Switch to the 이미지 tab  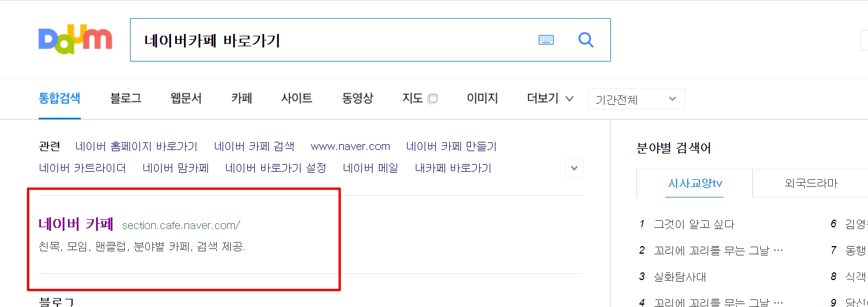point(483,98)
